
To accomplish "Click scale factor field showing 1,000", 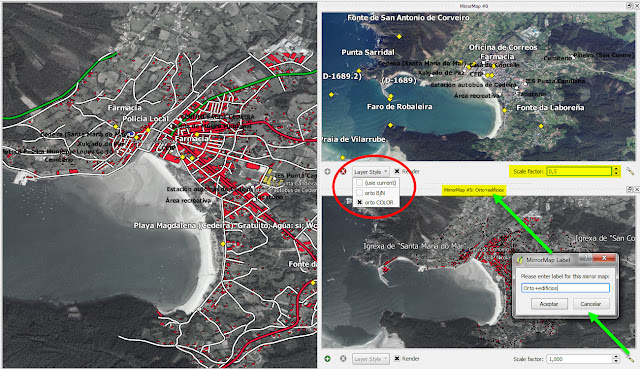I will tap(579, 359).
